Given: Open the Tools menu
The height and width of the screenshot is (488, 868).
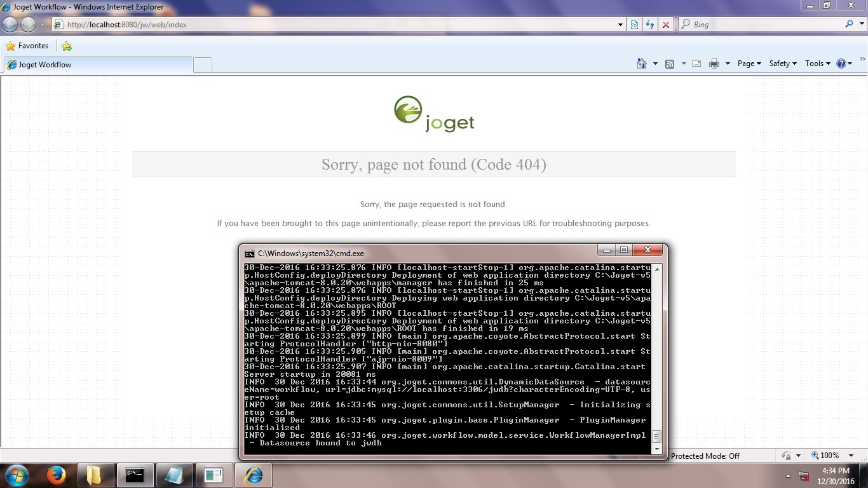Looking at the screenshot, I should [x=818, y=64].
